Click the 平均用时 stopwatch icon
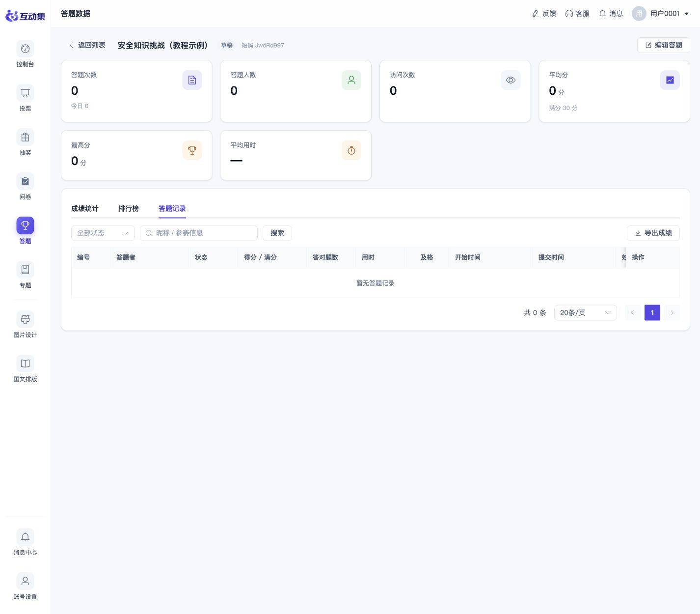 351,150
